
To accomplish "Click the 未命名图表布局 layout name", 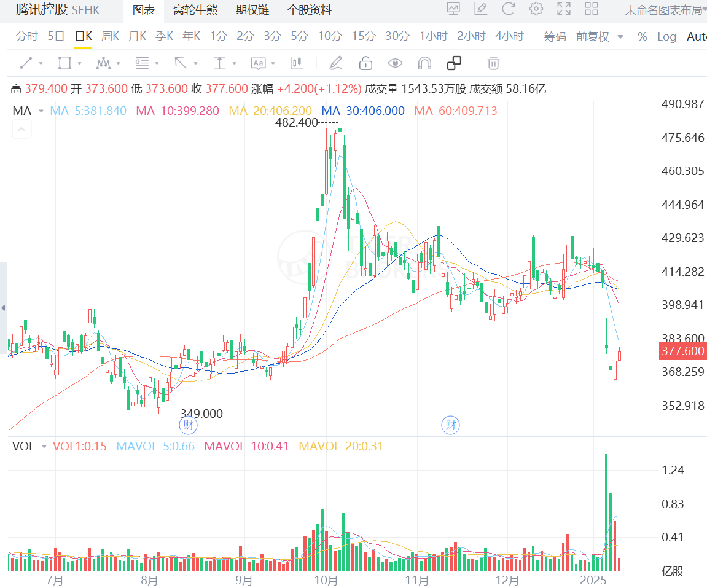I will coord(664,10).
